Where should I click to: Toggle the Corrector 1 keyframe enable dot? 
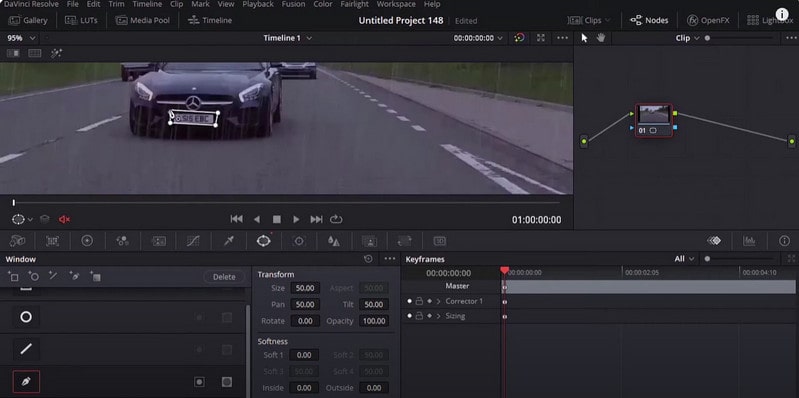pos(409,301)
